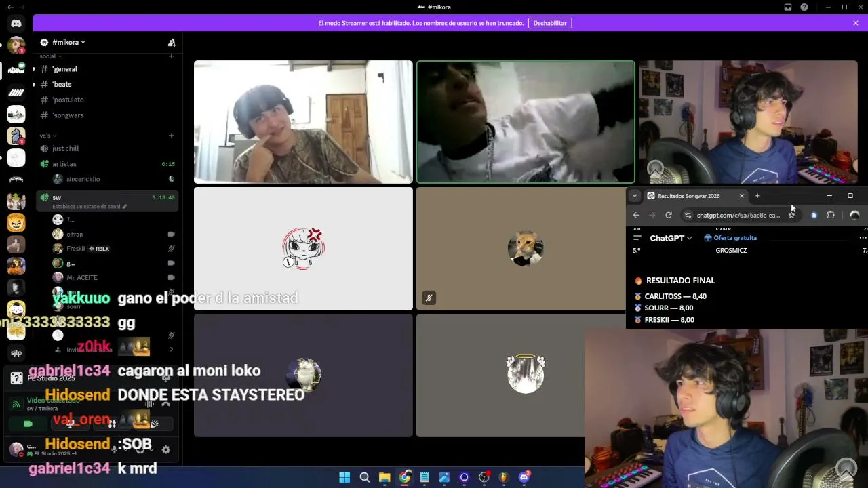Screen dimensions: 868x488
Task: Focus the angry cartoon avatar tile
Action: (x=303, y=249)
